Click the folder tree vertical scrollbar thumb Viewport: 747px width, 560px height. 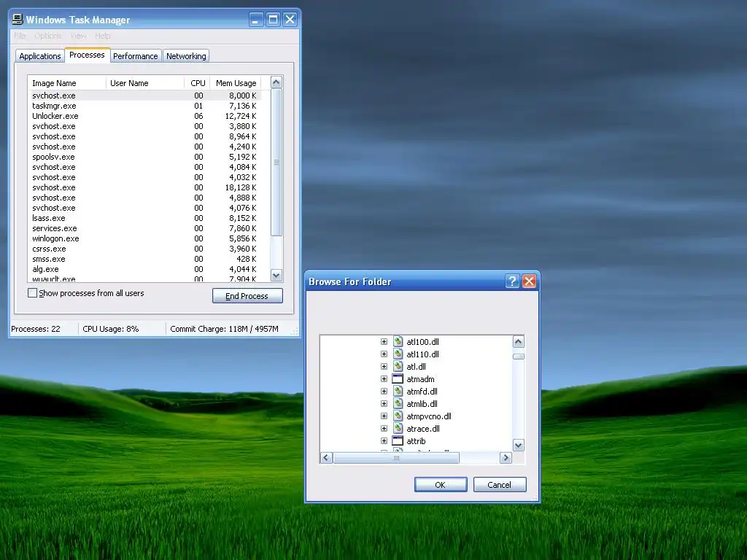(x=519, y=356)
